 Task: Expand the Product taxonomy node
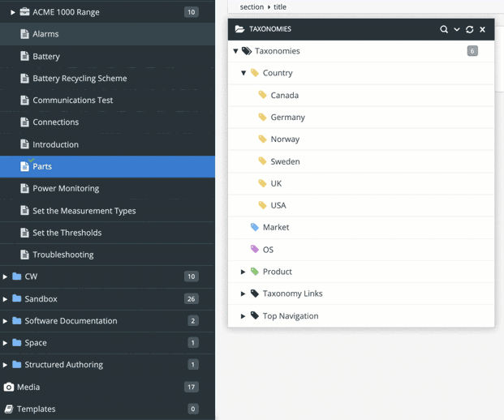click(x=243, y=272)
